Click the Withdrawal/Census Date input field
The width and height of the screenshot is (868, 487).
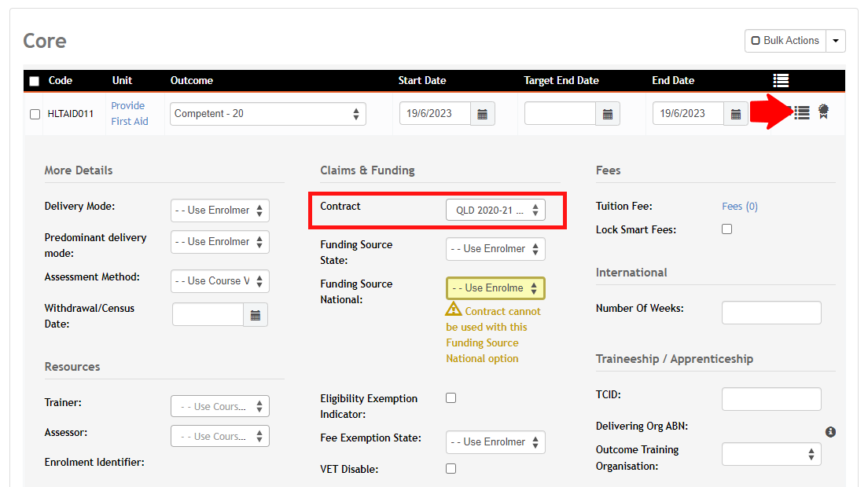(208, 315)
